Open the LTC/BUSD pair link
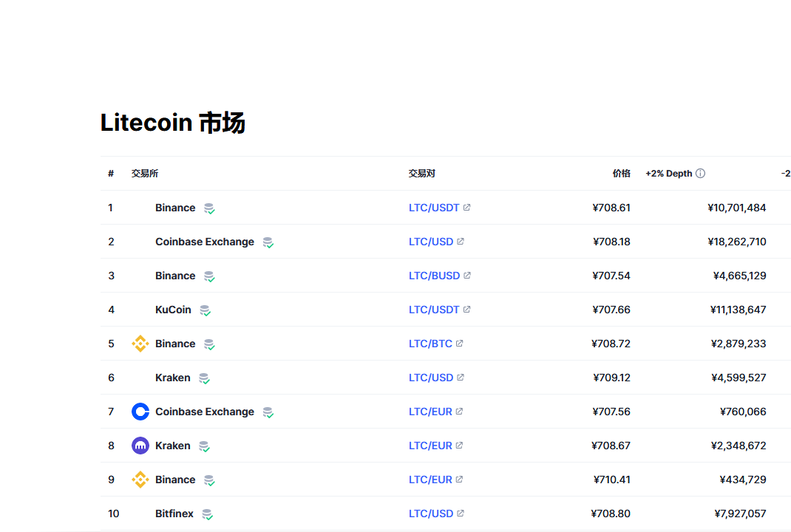The image size is (791, 532). (434, 276)
